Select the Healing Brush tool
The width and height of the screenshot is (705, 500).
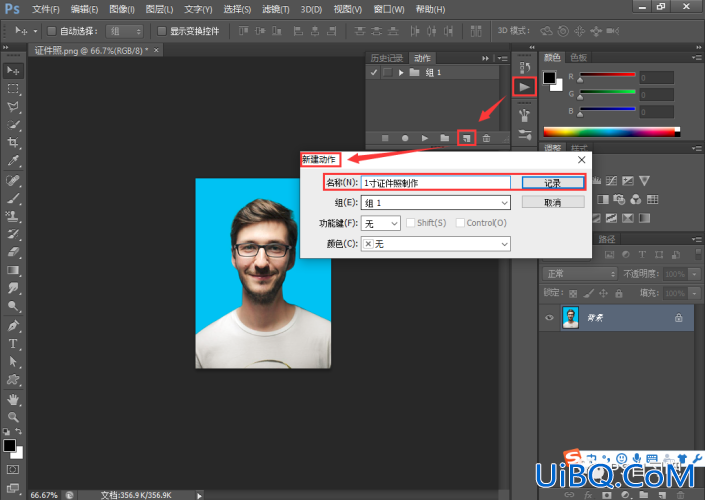pos(13,180)
